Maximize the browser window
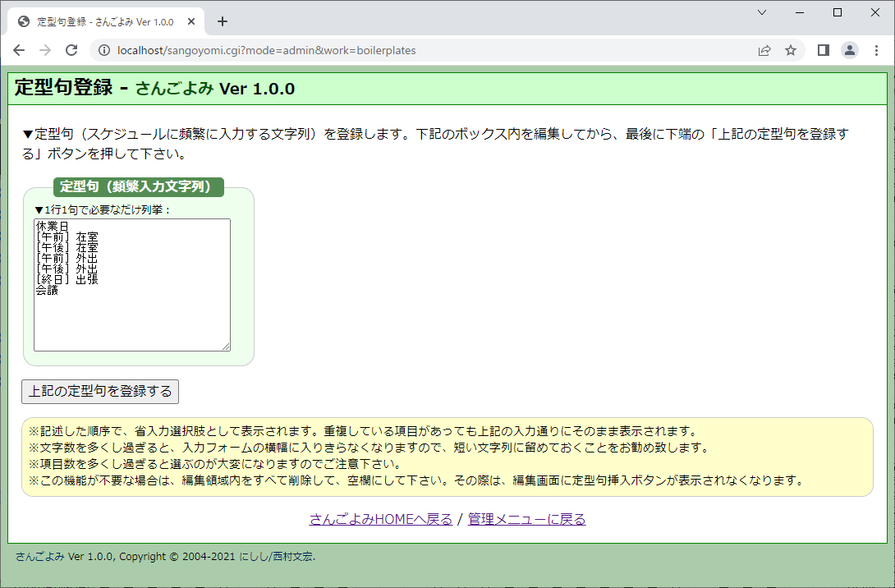Image resolution: width=895 pixels, height=588 pixels. click(x=838, y=12)
